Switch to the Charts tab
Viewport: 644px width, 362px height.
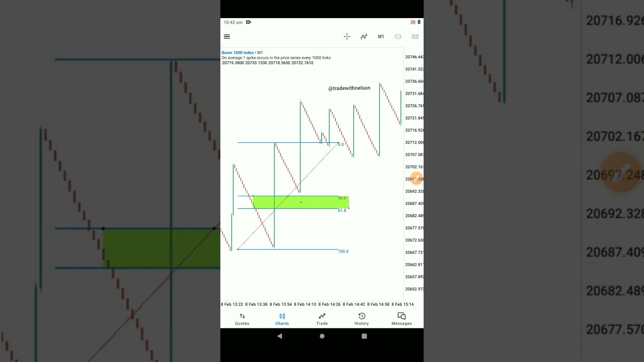coord(282,319)
